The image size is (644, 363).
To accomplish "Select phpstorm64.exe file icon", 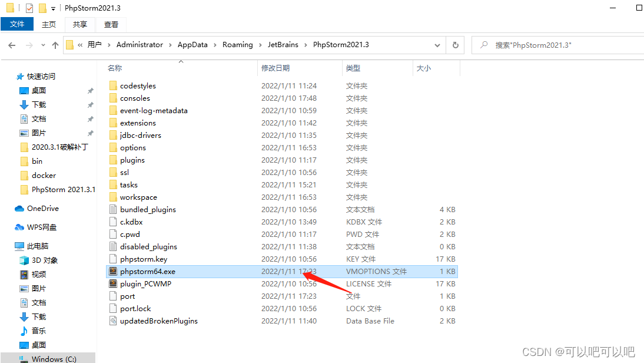I will (114, 271).
